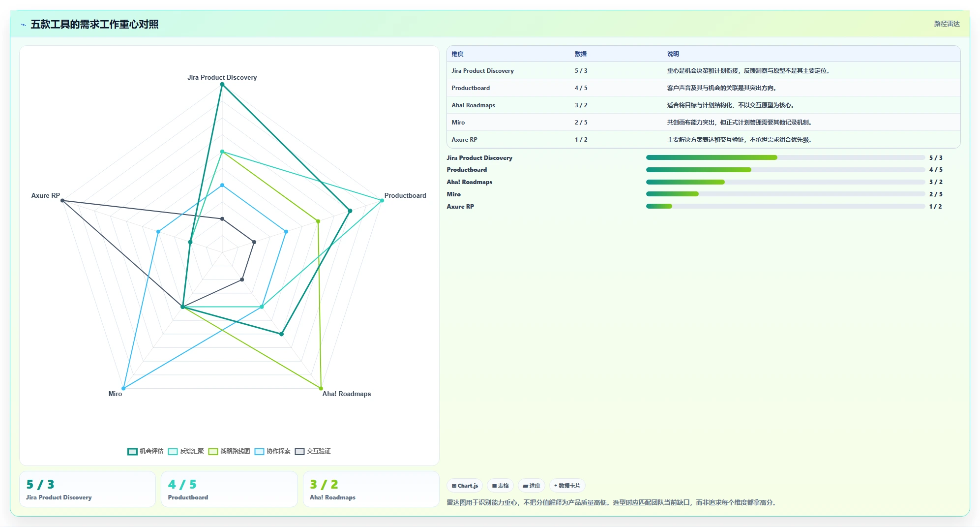Click the 维度 column header

tap(457, 54)
